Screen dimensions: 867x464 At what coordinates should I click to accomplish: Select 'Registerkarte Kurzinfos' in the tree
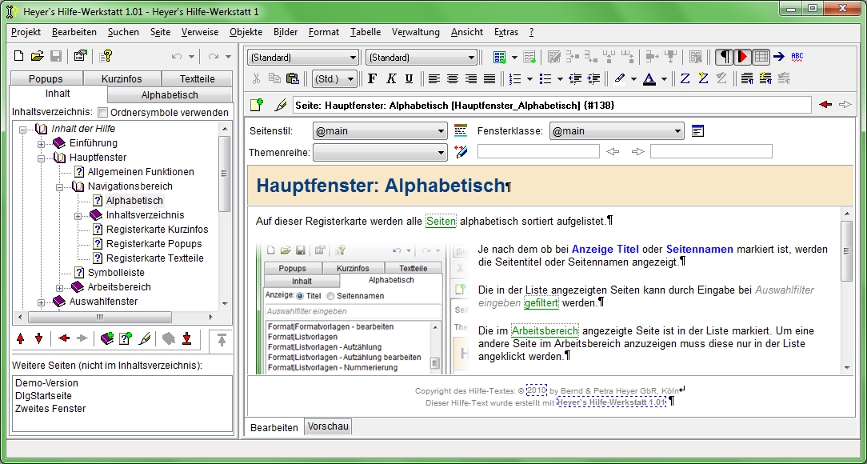click(x=157, y=229)
